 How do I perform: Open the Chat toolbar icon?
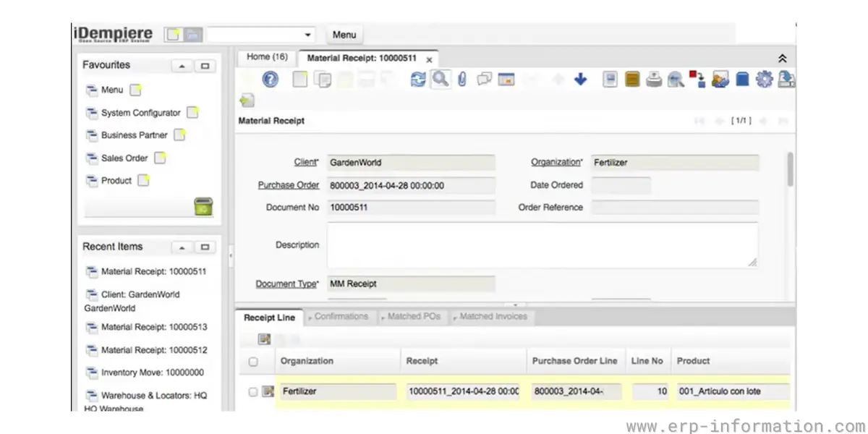click(484, 80)
